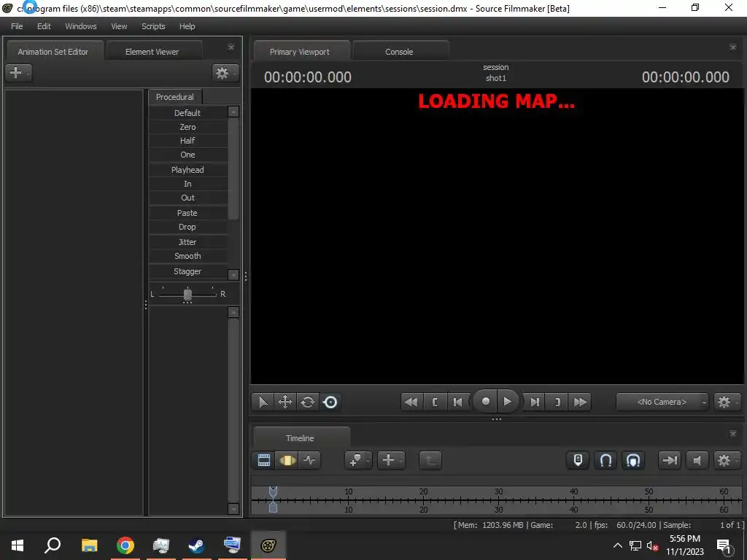
Task: Select the Procedural presets tab
Action: pos(175,97)
